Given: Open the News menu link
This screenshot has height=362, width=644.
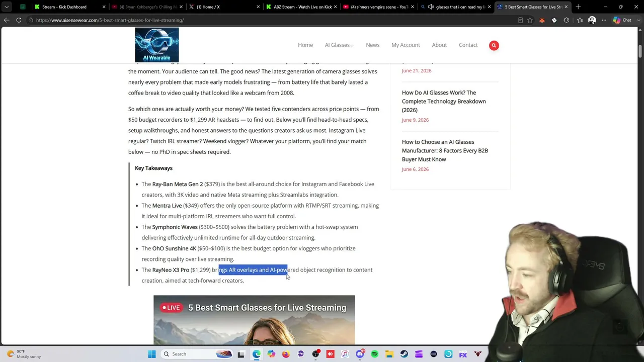Looking at the screenshot, I should [373, 45].
